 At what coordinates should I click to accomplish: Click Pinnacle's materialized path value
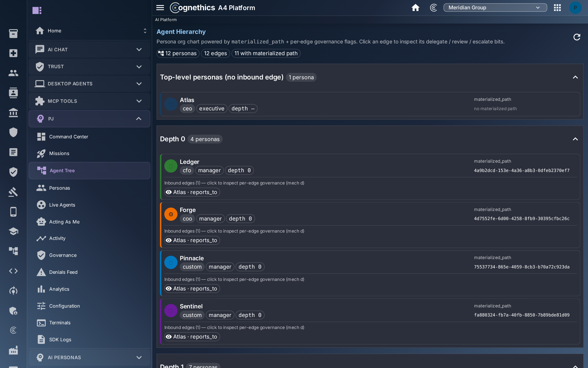tap(522, 267)
